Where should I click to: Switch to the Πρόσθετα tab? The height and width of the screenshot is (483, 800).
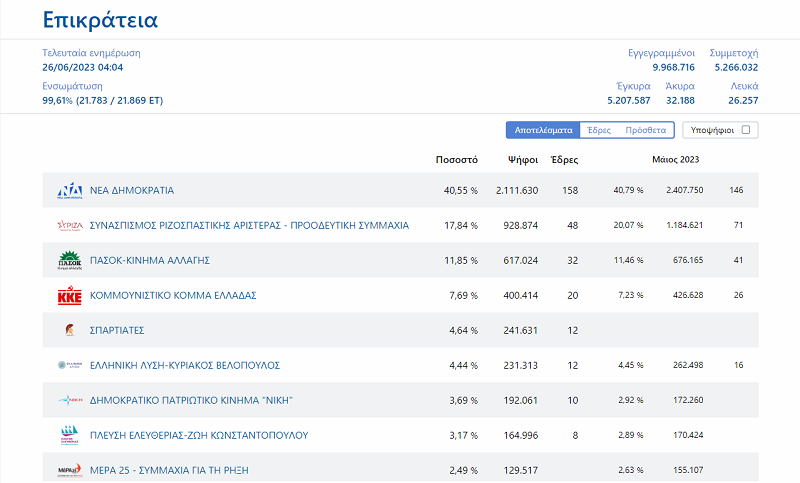tap(645, 130)
